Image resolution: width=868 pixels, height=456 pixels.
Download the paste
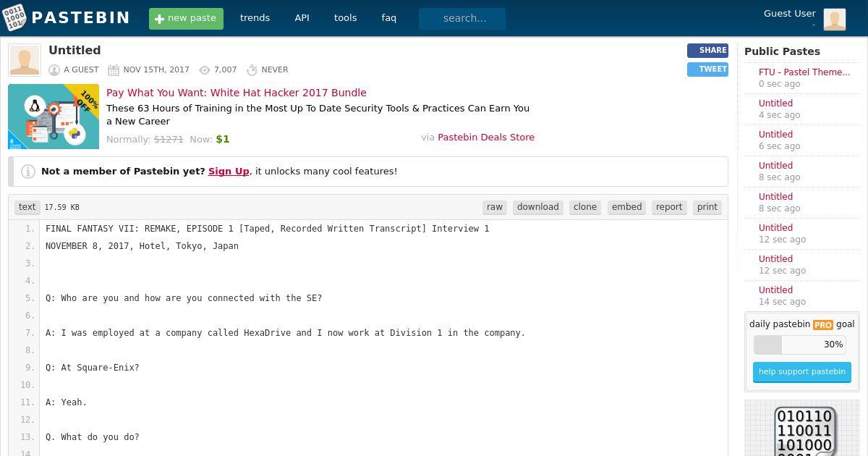(x=538, y=207)
